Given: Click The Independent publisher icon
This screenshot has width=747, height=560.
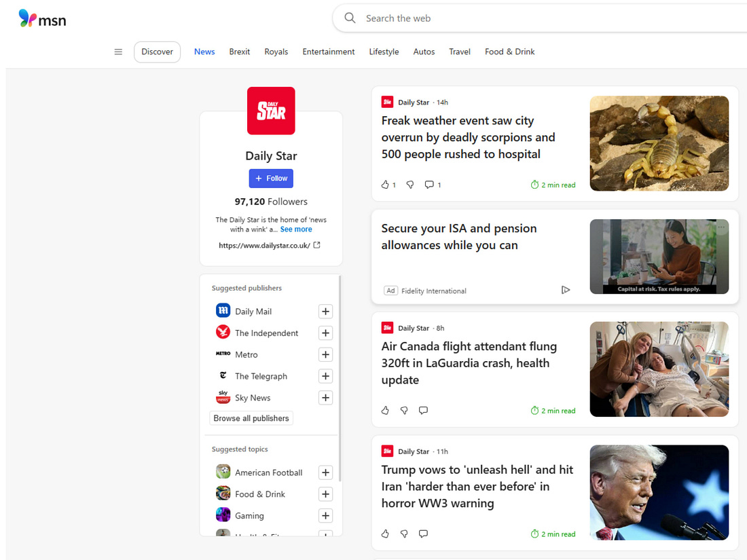Looking at the screenshot, I should click(223, 332).
